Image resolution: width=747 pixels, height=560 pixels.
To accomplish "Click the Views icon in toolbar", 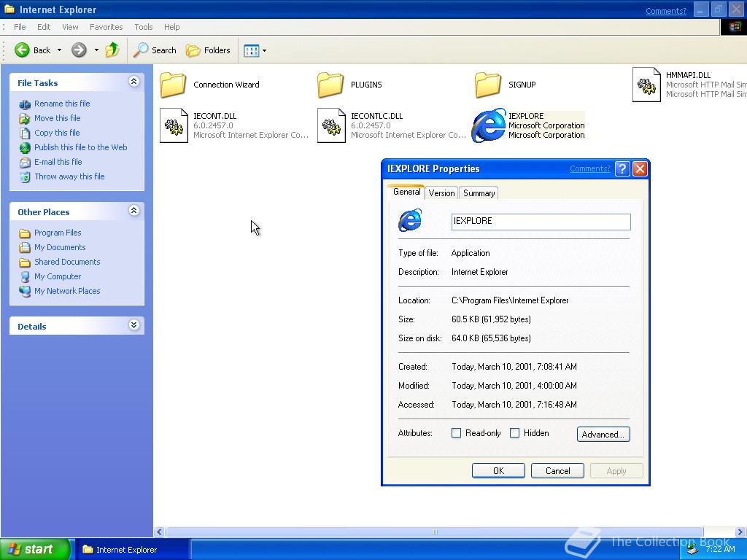I will 251,50.
